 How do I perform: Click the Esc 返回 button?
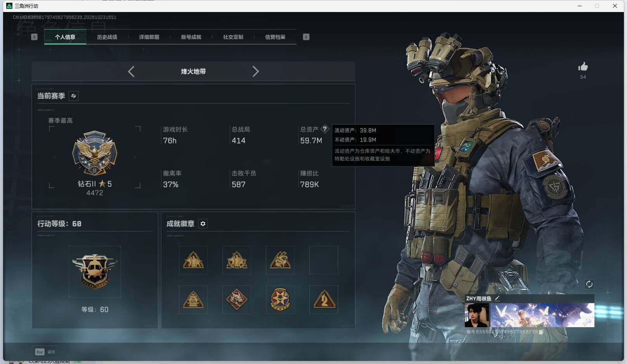pyautogui.click(x=45, y=352)
